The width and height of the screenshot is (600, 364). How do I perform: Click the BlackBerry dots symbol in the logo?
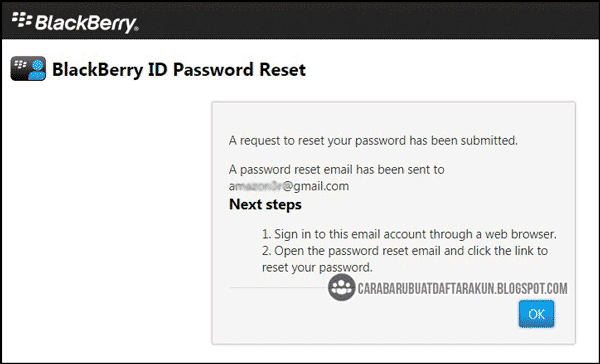tap(21, 19)
